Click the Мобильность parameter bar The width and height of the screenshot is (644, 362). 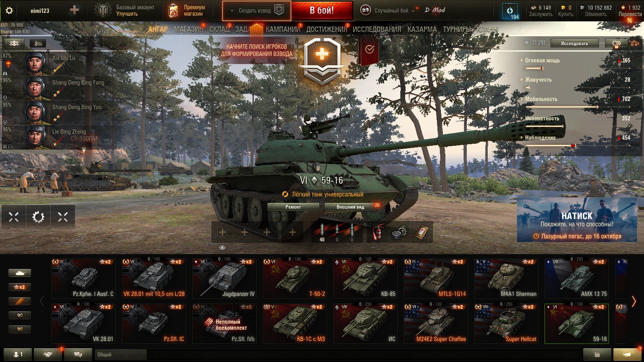click(x=578, y=107)
